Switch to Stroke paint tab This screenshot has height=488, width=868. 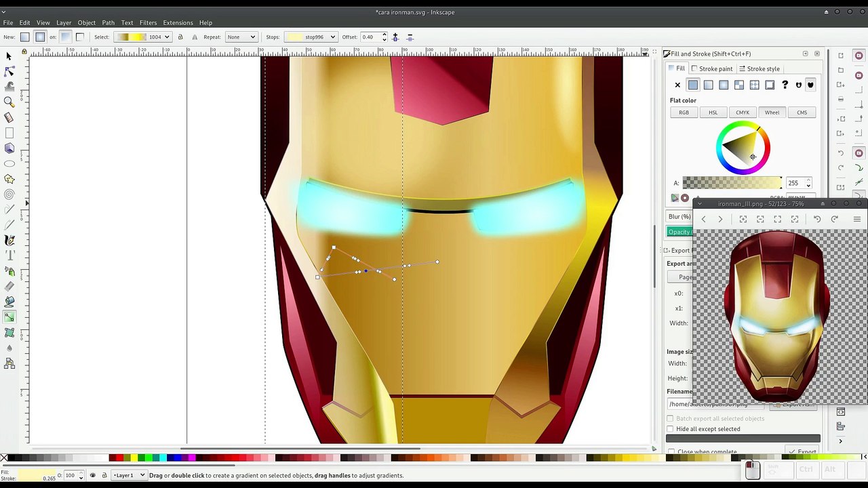point(711,68)
